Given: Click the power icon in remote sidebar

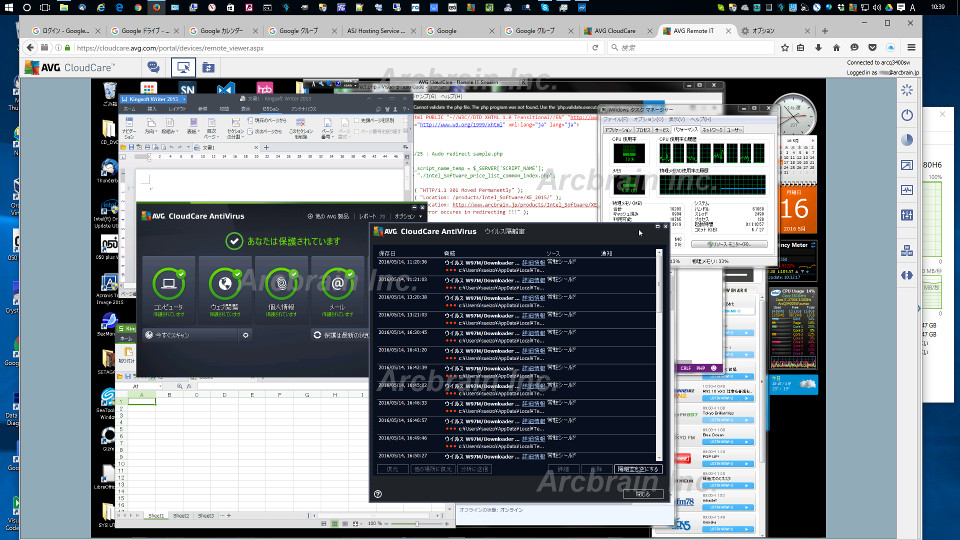Looking at the screenshot, I should pyautogui.click(x=907, y=115).
